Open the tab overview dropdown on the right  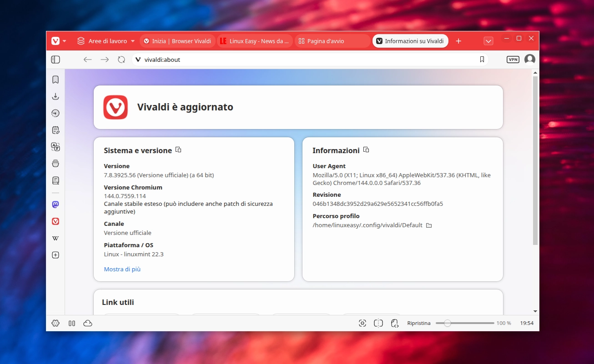[488, 41]
